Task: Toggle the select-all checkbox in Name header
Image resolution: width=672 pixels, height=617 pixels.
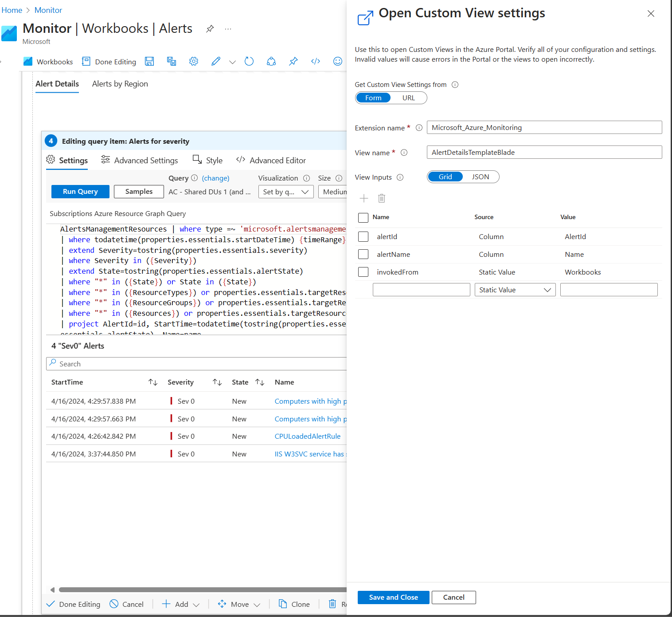Action: (x=363, y=217)
